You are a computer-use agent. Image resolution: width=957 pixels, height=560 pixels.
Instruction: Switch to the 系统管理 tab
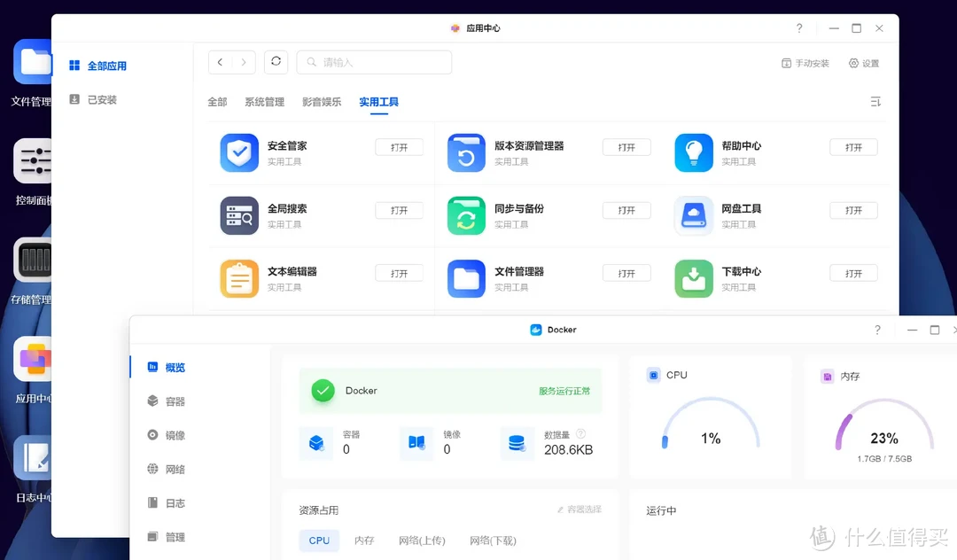(x=264, y=101)
